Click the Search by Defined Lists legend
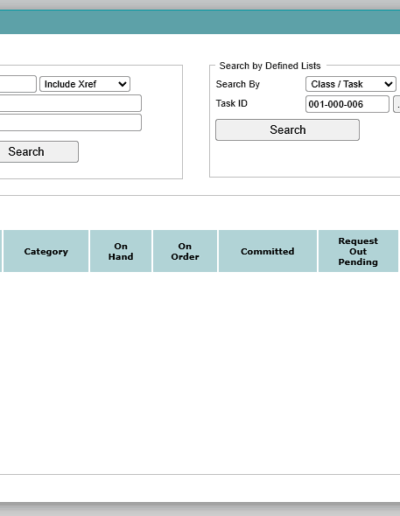The width and height of the screenshot is (400, 516). tap(270, 66)
